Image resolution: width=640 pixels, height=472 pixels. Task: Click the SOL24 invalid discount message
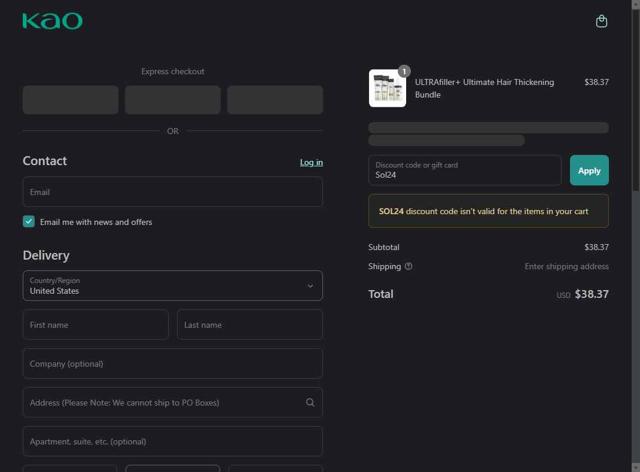488,211
